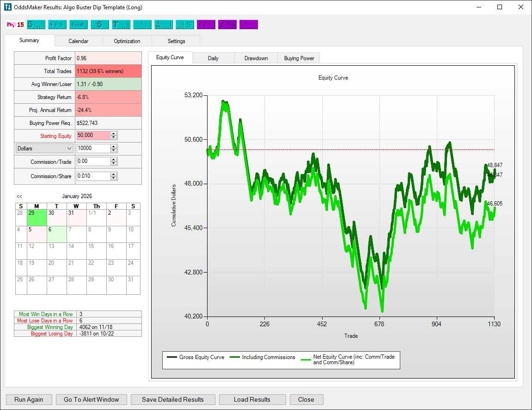The image size is (532, 410).
Task: Click the cyan filter icon showing number 5
Action: (184, 25)
